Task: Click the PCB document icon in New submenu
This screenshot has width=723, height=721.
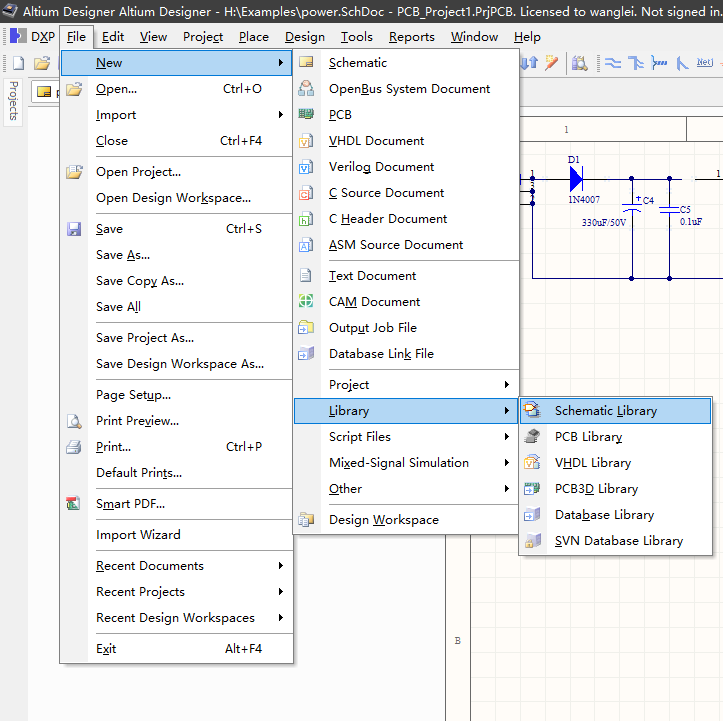Action: click(307, 115)
